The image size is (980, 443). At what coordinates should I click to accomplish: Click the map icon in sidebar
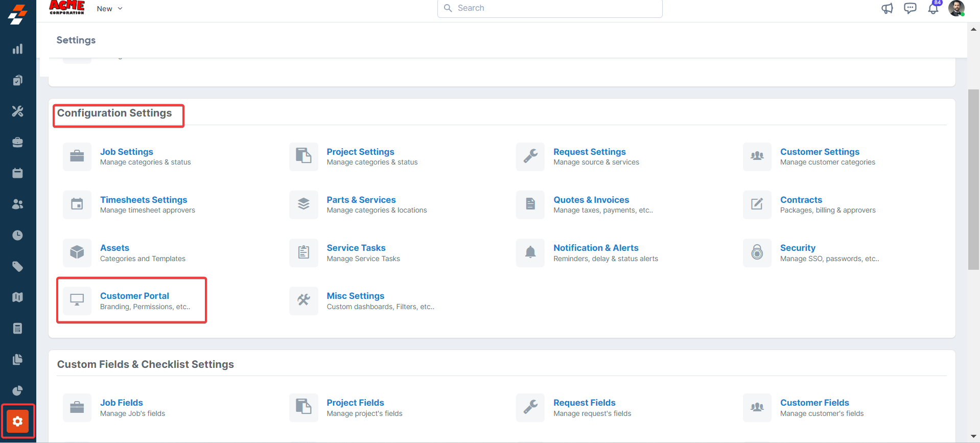point(18,297)
